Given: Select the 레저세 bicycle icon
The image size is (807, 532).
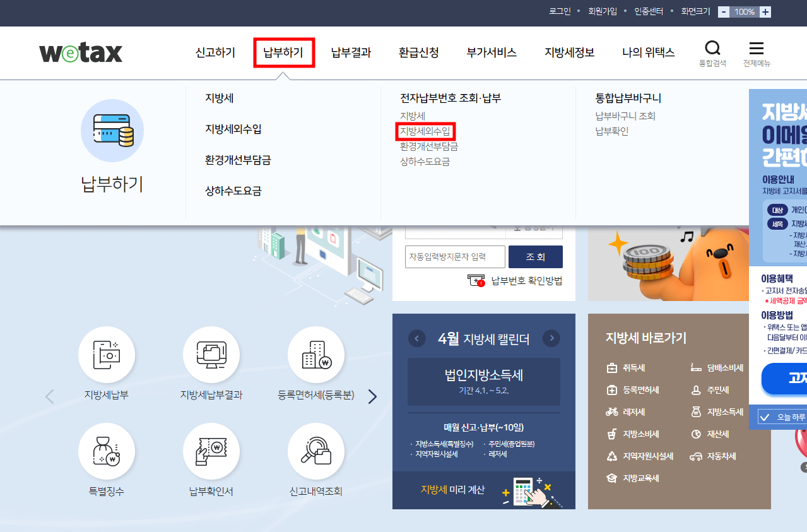Looking at the screenshot, I should 611,412.
